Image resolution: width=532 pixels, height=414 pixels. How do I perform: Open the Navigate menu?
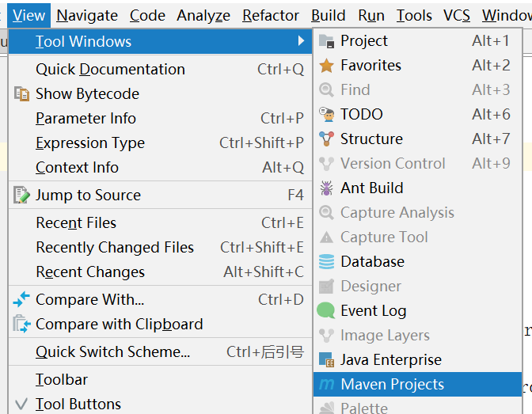87,15
